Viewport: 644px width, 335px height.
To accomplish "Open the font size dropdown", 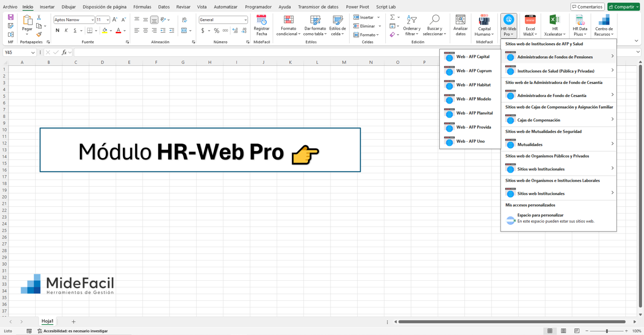I will pyautogui.click(x=107, y=20).
